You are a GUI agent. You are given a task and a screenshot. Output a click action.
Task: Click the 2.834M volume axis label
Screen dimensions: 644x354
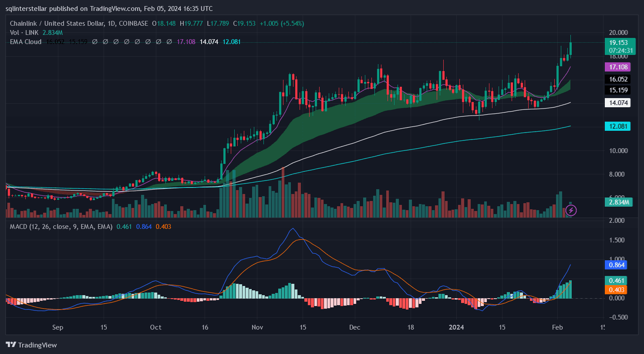pyautogui.click(x=619, y=202)
